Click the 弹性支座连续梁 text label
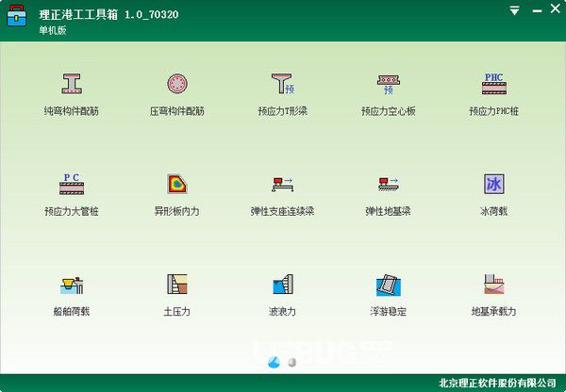The width and height of the screenshot is (566, 392). point(283,211)
